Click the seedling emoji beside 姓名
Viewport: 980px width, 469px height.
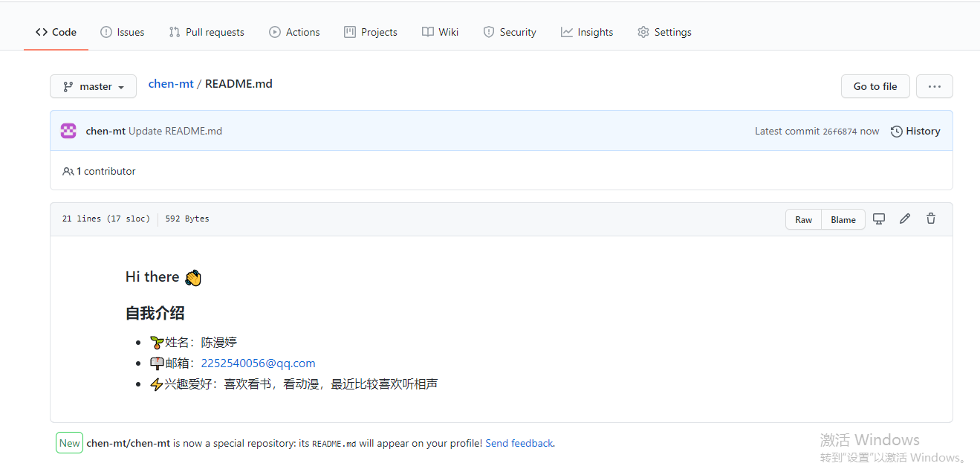(x=157, y=343)
